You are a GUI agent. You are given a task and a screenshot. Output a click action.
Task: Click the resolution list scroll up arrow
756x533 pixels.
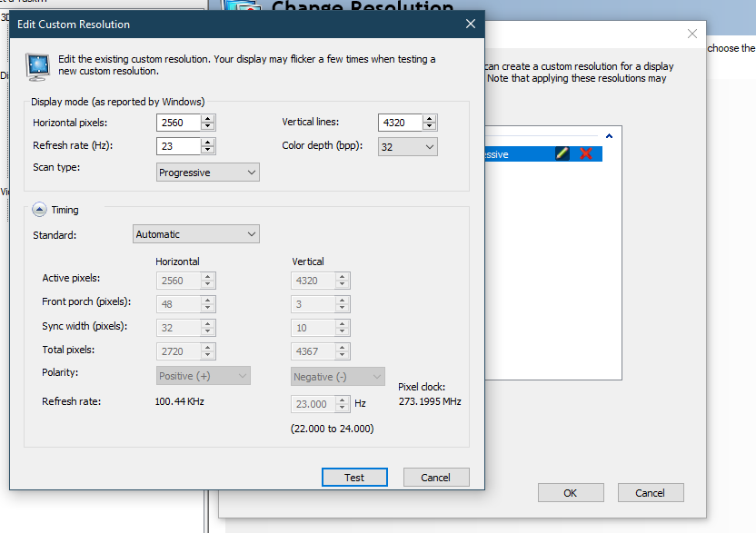coord(609,136)
